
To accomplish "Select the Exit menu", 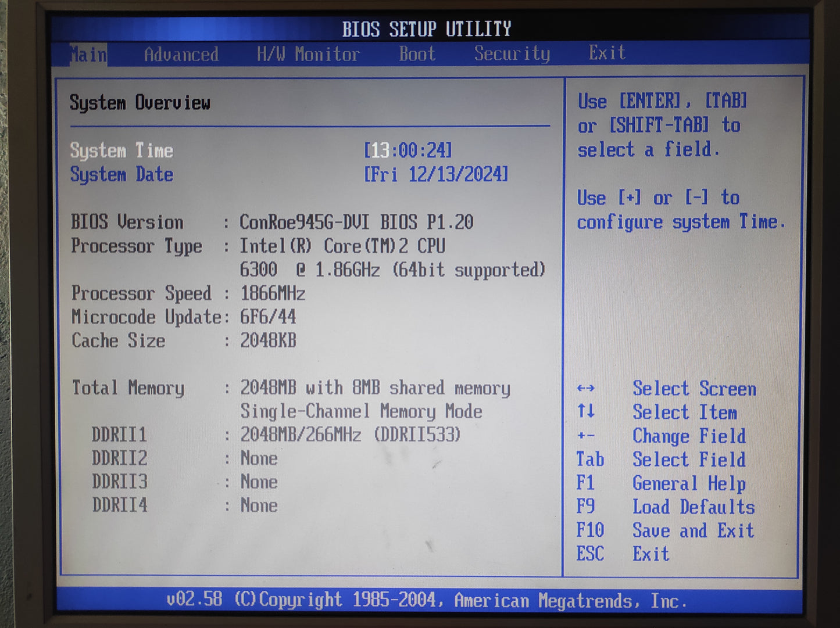I will pos(606,53).
